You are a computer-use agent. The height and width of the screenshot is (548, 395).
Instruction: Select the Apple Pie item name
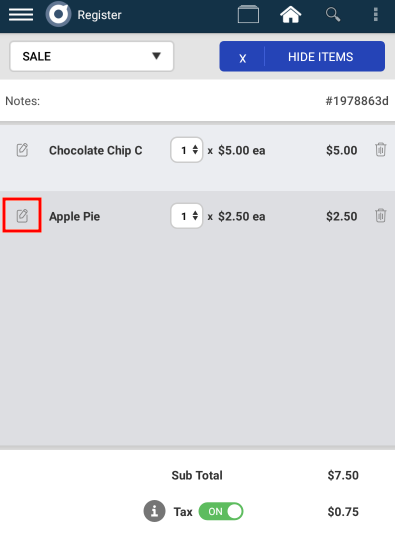(x=74, y=217)
